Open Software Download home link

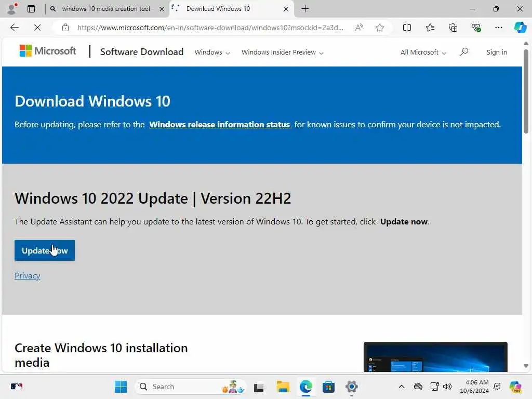tap(141, 52)
